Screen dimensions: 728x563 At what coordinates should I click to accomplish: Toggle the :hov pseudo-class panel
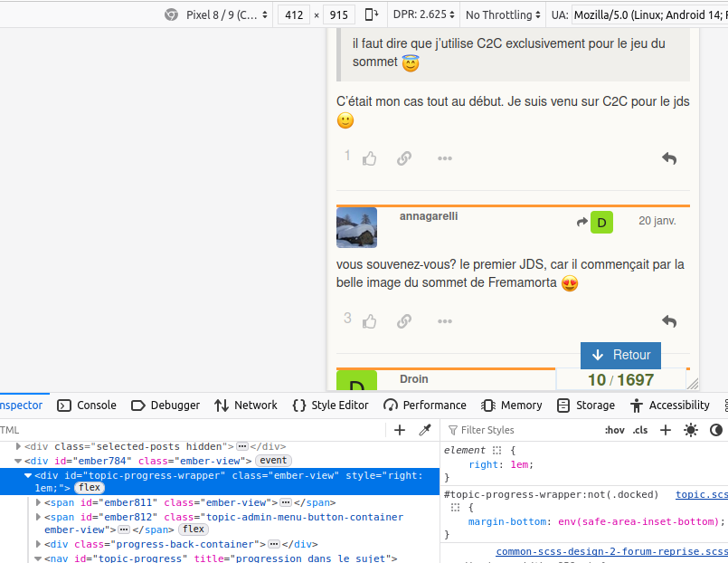click(x=614, y=430)
